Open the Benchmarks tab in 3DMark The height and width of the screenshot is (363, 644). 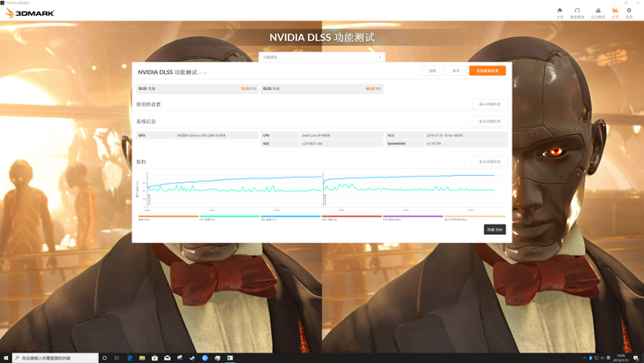click(577, 13)
